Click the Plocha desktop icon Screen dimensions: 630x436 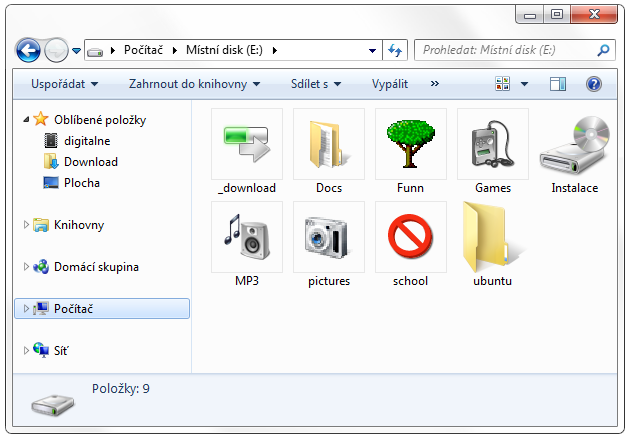tap(51, 183)
